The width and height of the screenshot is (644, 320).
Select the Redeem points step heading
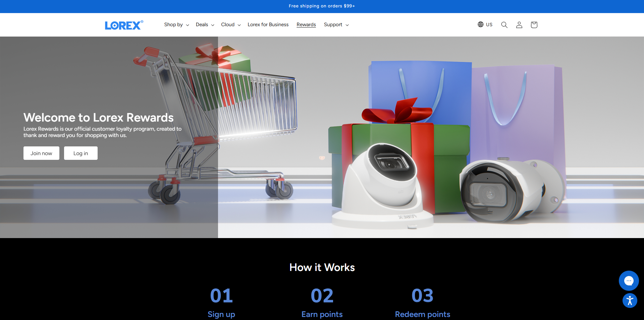422,314
